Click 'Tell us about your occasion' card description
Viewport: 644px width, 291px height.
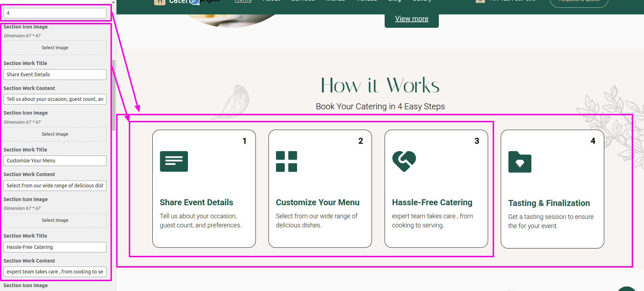pos(201,221)
